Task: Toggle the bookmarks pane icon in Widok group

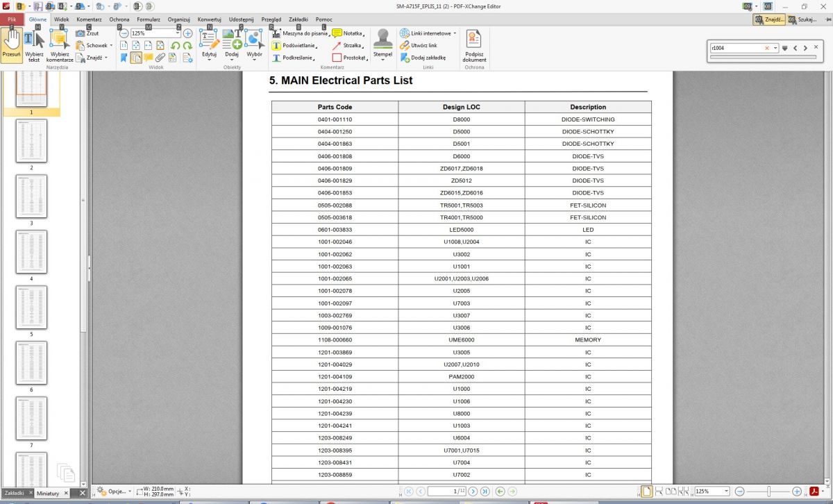Action: click(124, 58)
